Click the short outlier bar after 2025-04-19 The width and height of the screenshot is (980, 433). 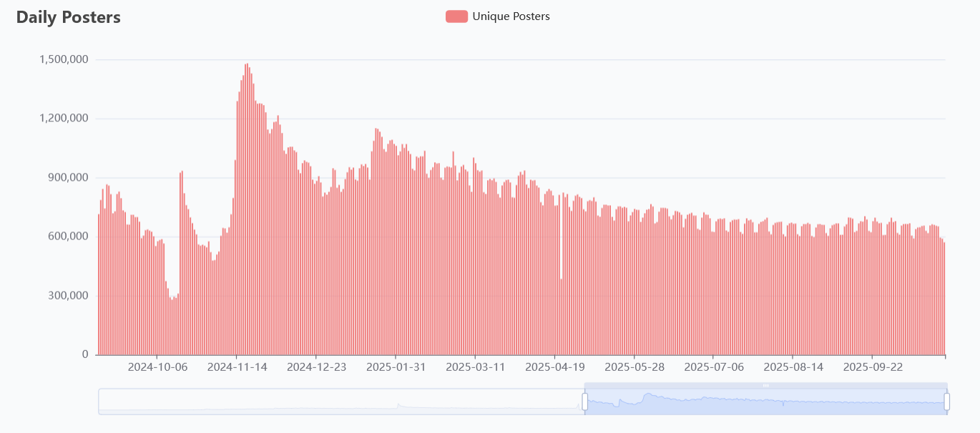(562, 317)
